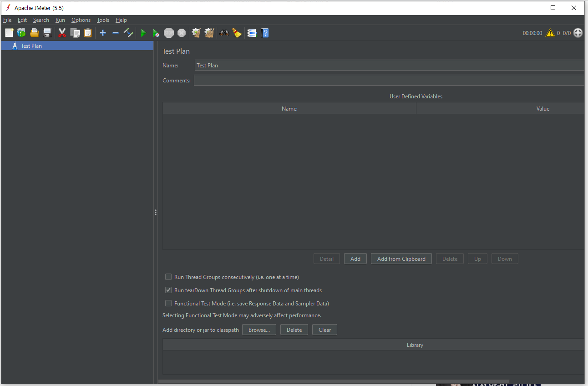
Task: Click the Toggle enable/disable icon
Action: click(x=128, y=33)
